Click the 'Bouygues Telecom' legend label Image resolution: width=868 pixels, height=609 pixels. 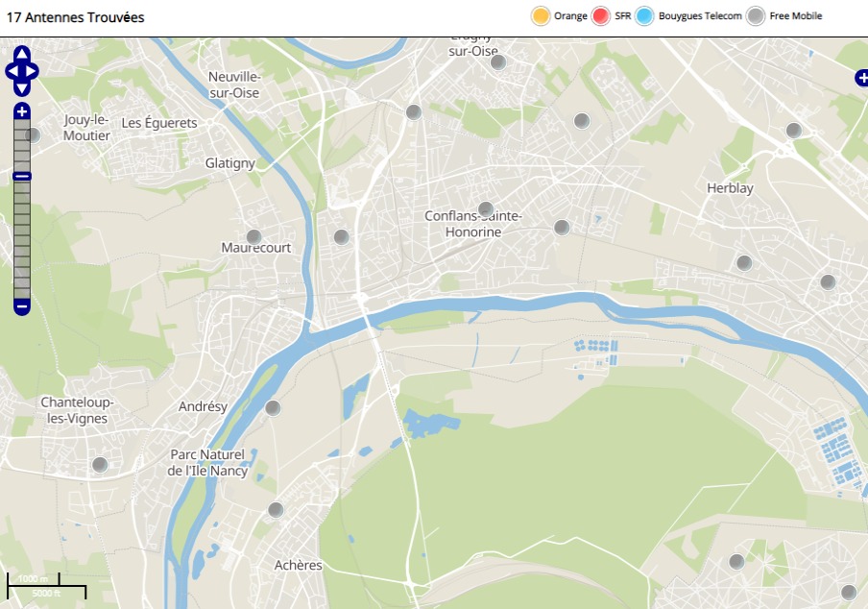tap(700, 16)
